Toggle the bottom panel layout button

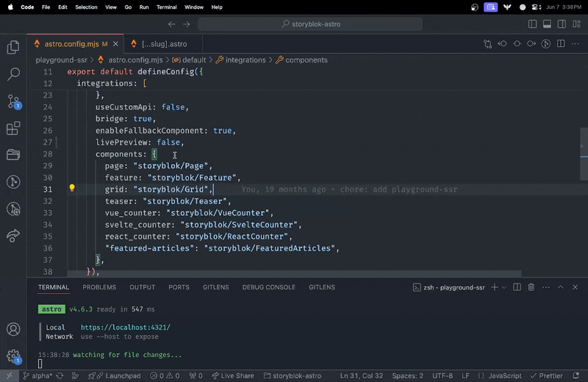(547, 24)
